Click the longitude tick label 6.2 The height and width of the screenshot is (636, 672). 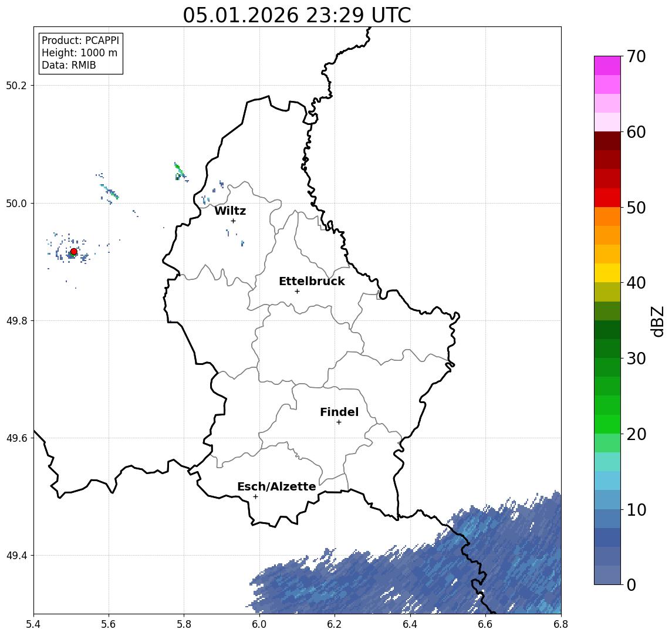coord(335,624)
